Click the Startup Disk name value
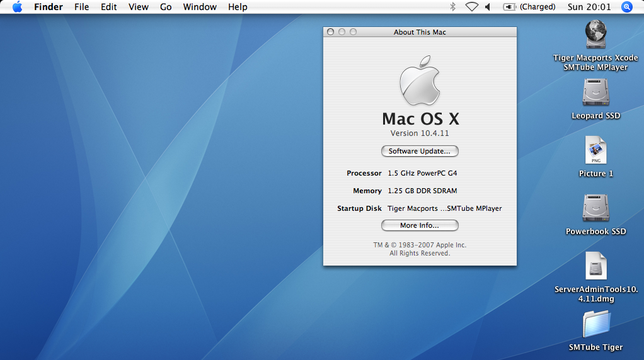Image resolution: width=644 pixels, height=360 pixels. pos(445,208)
